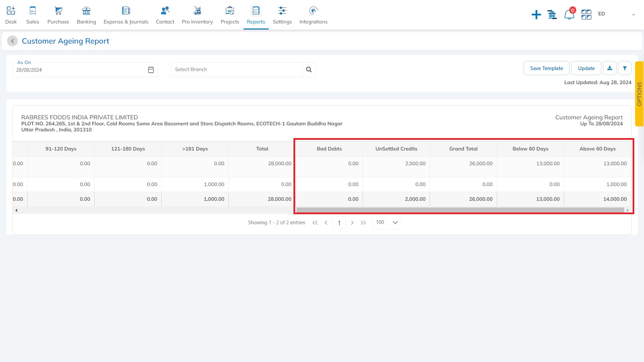Click page number 1 box
Screen dimensions: 644x362
(x=339, y=223)
